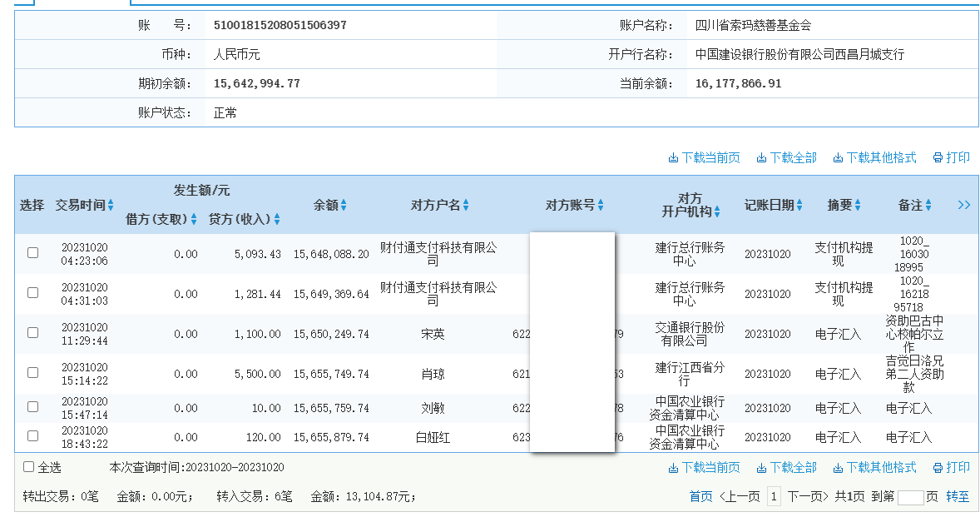Click bottom 下载其他格式 link
980x517 pixels.
881,468
